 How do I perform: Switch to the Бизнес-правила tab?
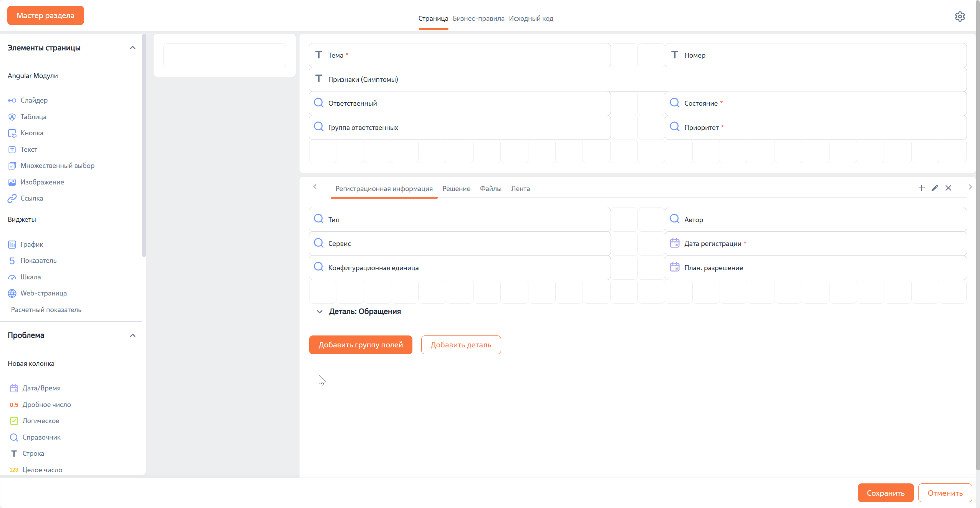pyautogui.click(x=478, y=18)
